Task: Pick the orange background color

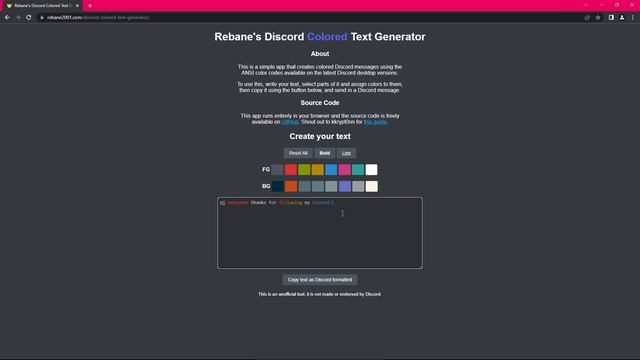Action: [x=291, y=186]
